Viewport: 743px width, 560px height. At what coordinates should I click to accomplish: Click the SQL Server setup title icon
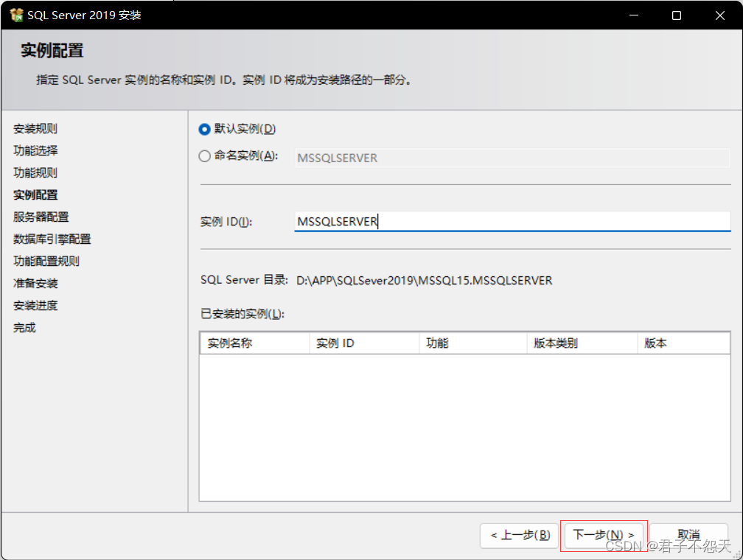coord(16,15)
